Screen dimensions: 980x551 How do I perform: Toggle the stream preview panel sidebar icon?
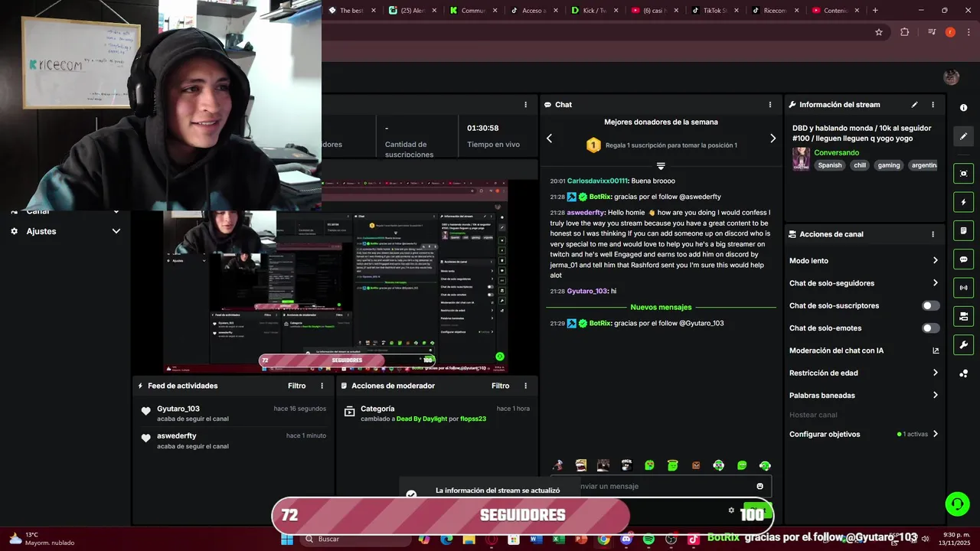point(963,174)
